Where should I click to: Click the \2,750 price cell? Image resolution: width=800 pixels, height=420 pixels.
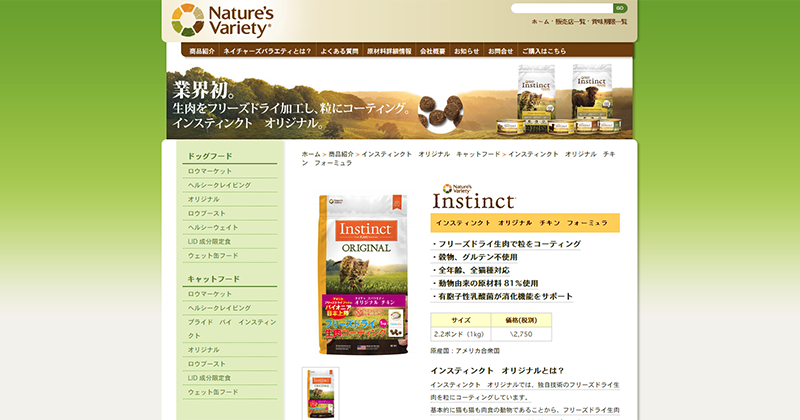pos(521,334)
